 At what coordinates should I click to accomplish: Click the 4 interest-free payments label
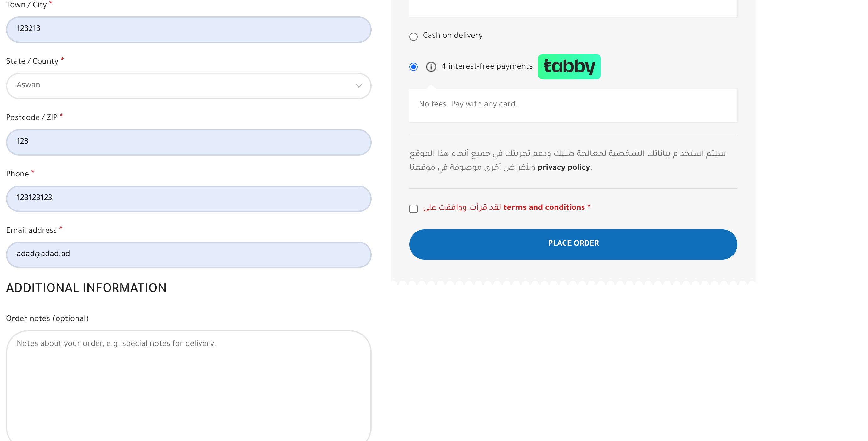487,66
